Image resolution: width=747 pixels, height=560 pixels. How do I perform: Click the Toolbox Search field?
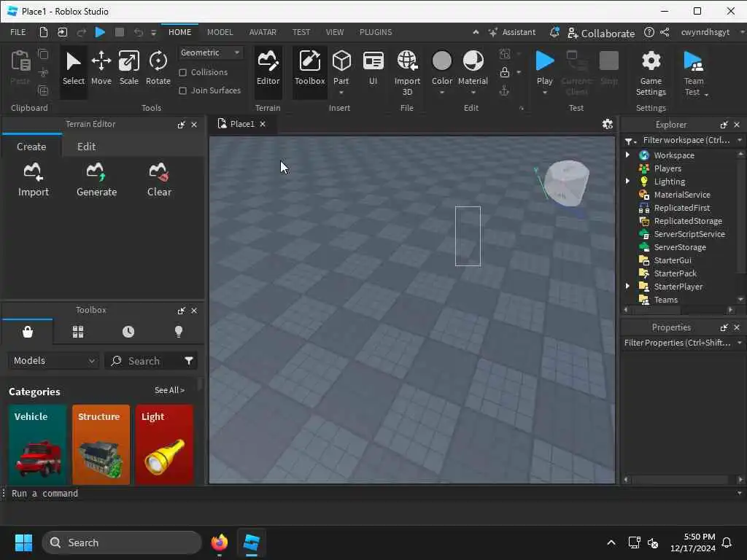(x=144, y=361)
